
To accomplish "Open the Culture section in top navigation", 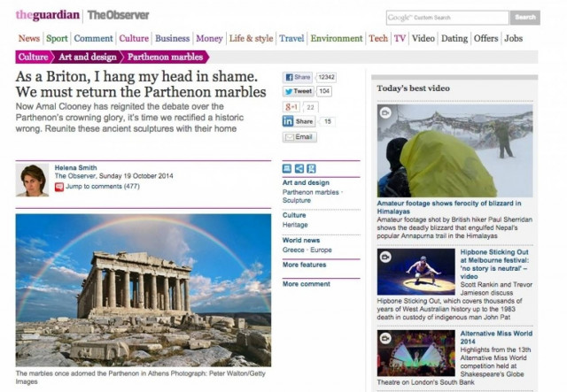I will point(134,38).
